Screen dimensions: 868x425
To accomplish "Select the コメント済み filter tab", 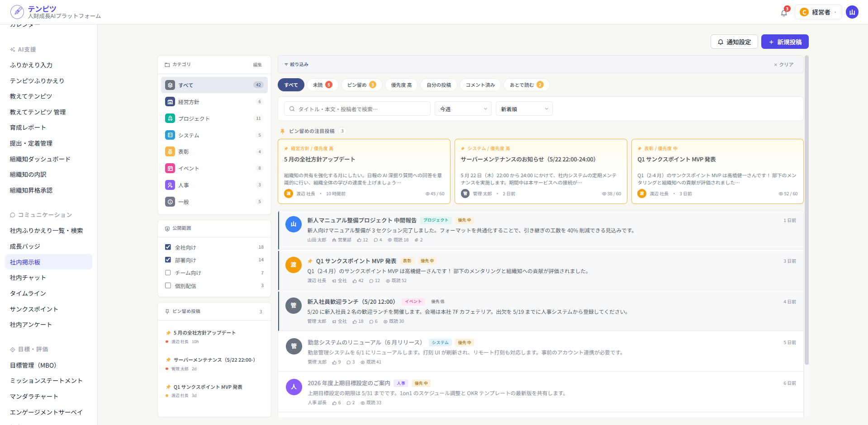I will point(480,85).
